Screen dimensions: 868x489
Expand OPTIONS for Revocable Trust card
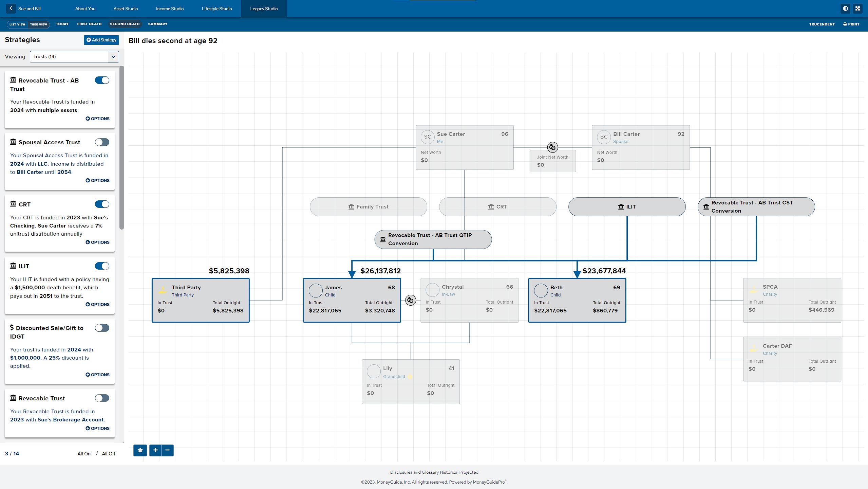[97, 429]
